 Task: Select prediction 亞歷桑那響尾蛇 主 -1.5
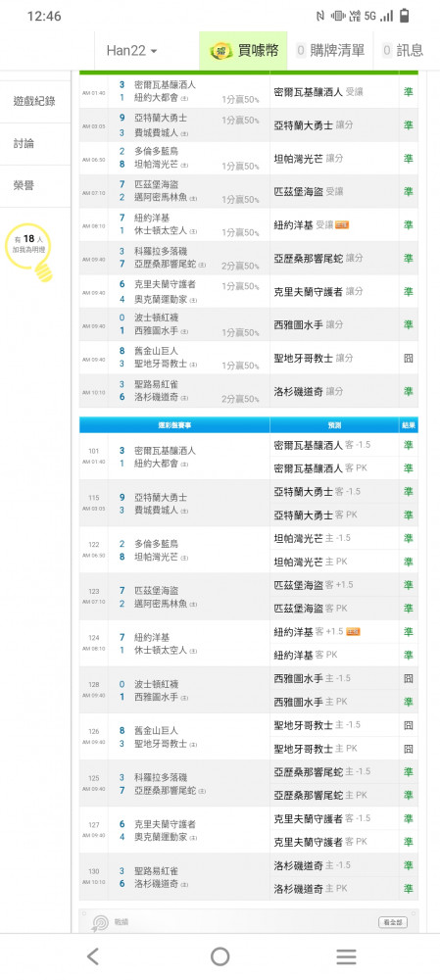click(x=322, y=772)
